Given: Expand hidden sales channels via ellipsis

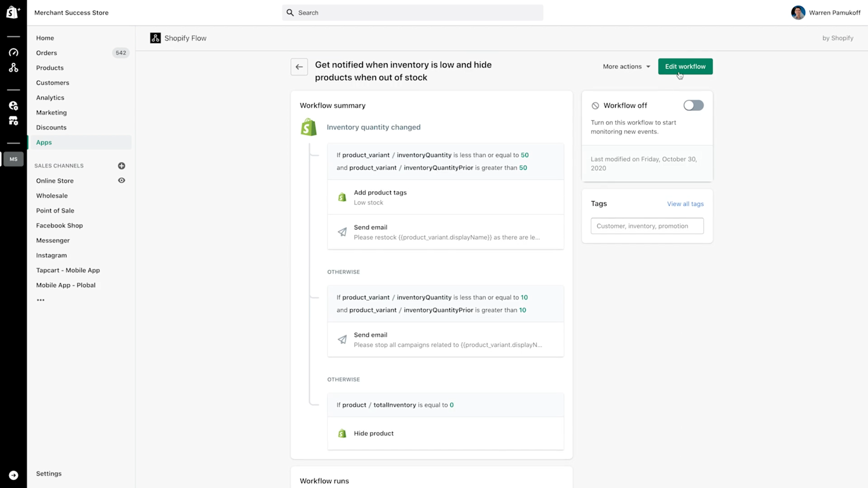Looking at the screenshot, I should pos(41,300).
